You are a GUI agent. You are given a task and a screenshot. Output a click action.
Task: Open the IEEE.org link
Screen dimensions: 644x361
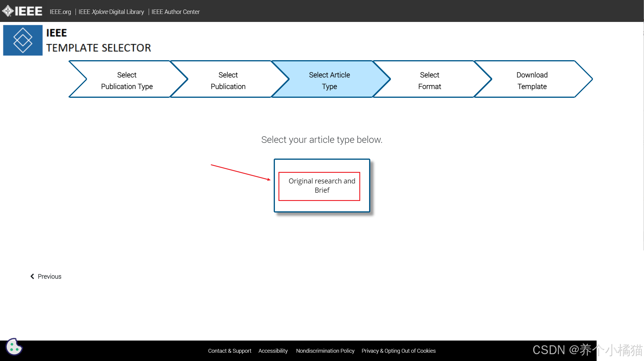tap(60, 12)
